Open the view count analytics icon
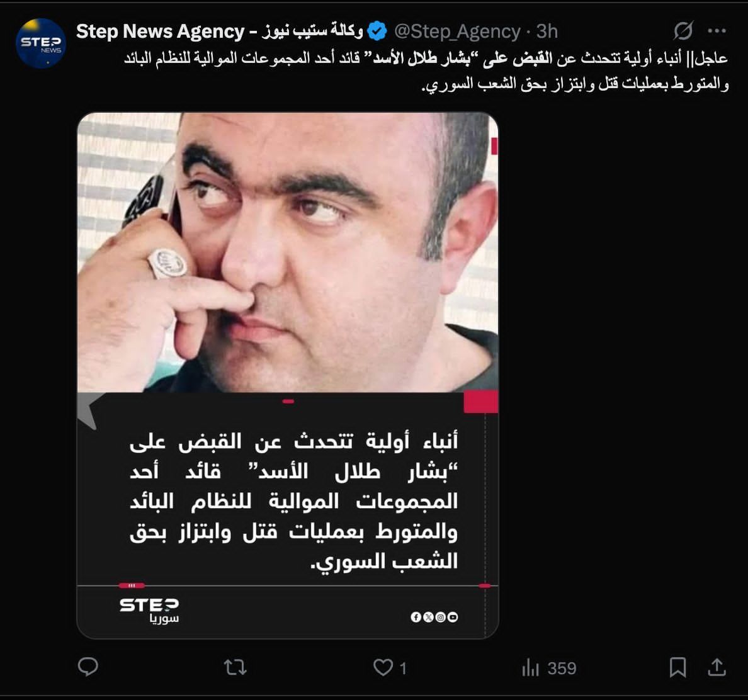This screenshot has width=748, height=700. coord(530,667)
